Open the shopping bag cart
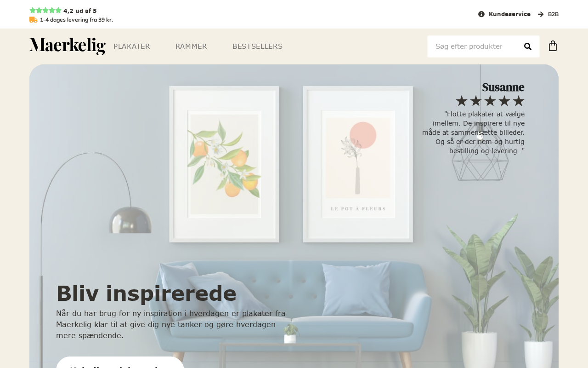 tap(553, 46)
